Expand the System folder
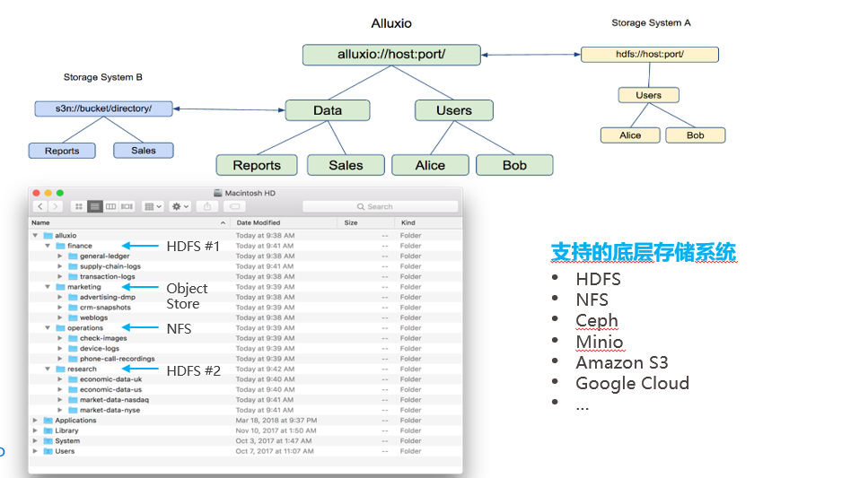Screen dimensions: 868x478 (x=35, y=441)
